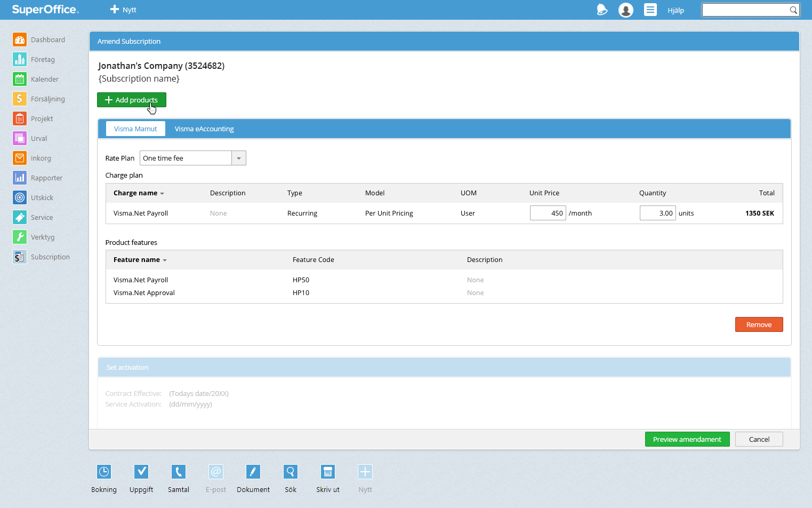Click the Add products button
Screen dimensions: 812x508
click(x=132, y=100)
